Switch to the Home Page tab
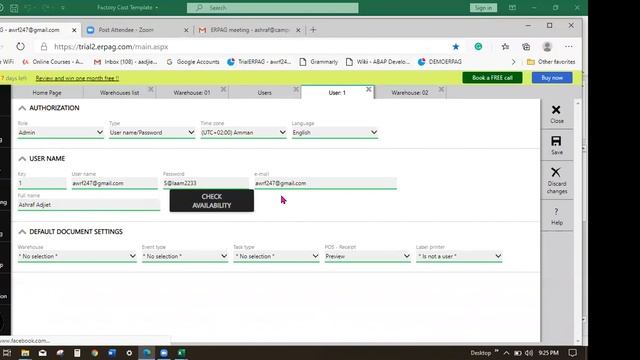Viewport: 640px width, 360px height. (x=47, y=93)
